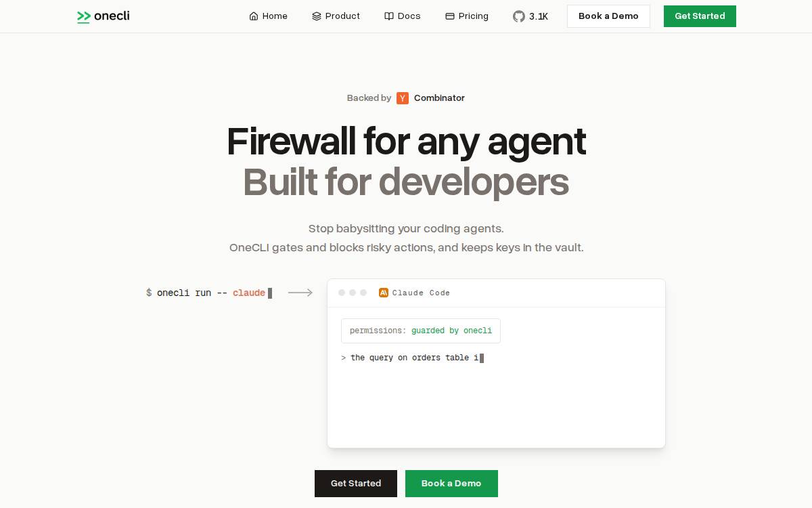The height and width of the screenshot is (508, 812).
Task: Open the Pricing nav item
Action: click(467, 16)
